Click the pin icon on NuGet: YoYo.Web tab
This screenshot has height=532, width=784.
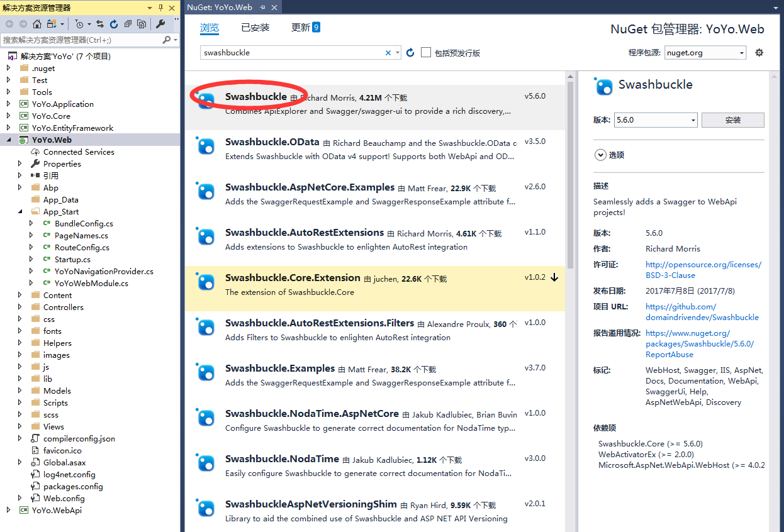pos(261,8)
